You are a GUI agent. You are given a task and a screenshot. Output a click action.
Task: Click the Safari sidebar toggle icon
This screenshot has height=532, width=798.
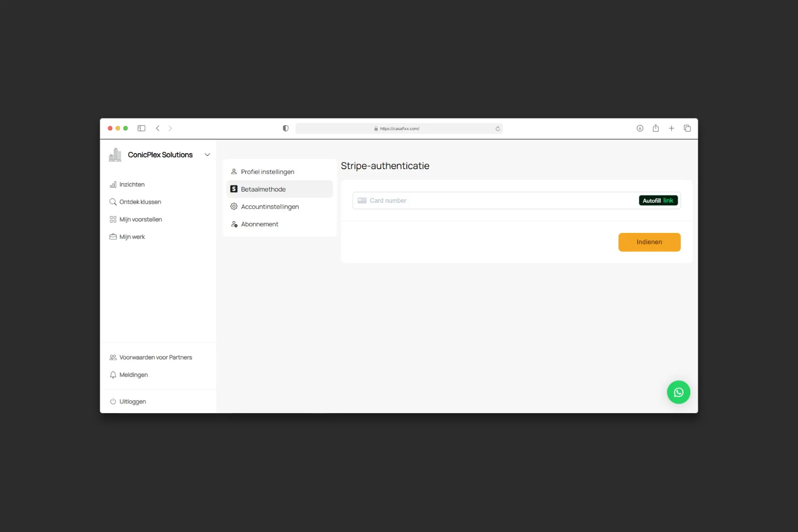(x=141, y=128)
